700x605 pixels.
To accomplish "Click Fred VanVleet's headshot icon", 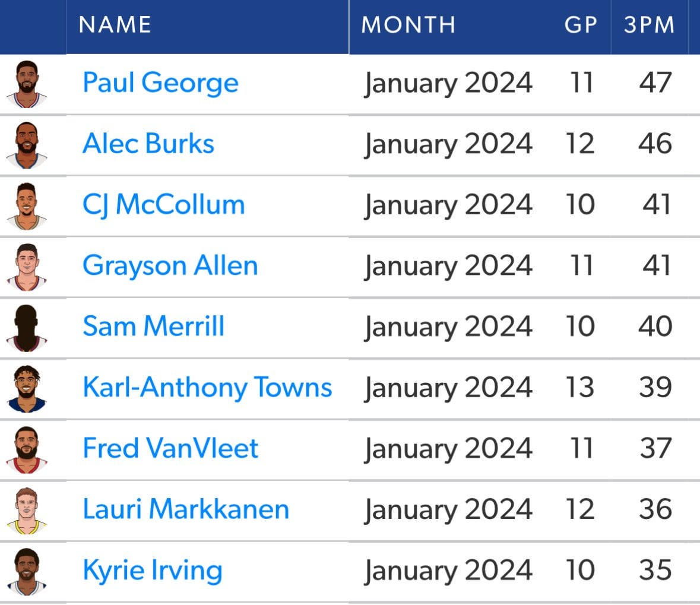I will tap(27, 450).
